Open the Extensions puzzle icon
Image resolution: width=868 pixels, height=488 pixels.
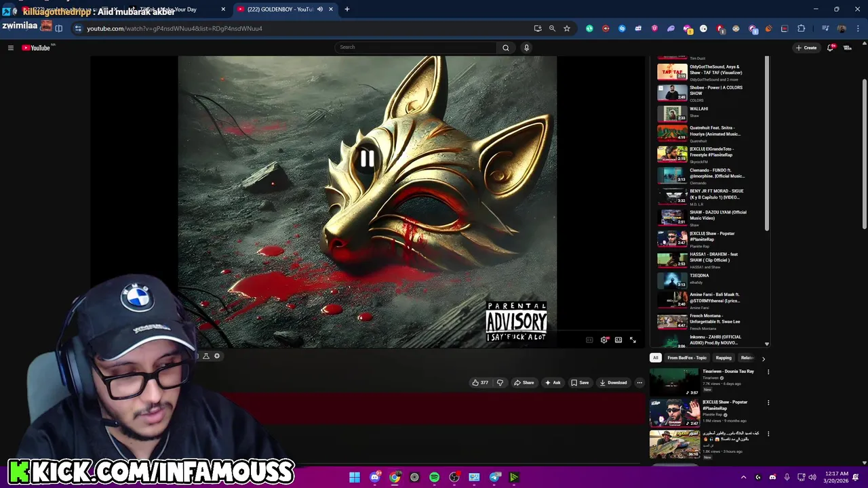[x=802, y=28]
